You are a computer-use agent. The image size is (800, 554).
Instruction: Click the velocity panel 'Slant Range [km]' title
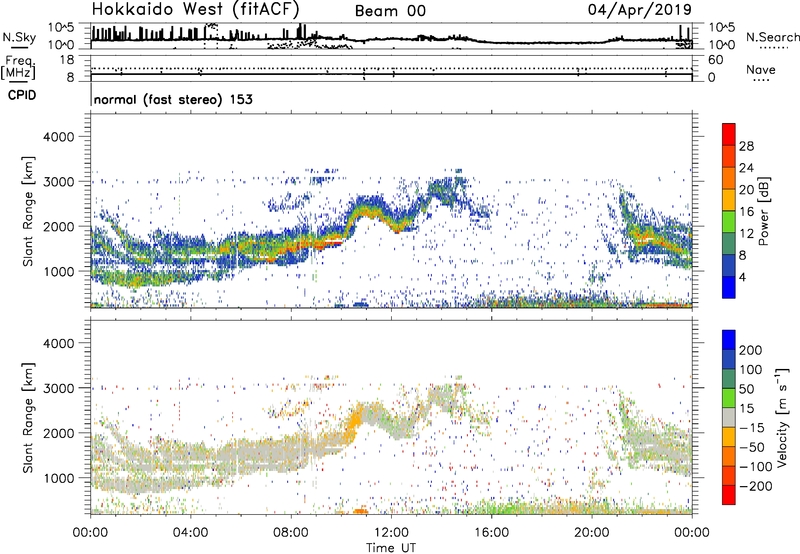click(29, 418)
